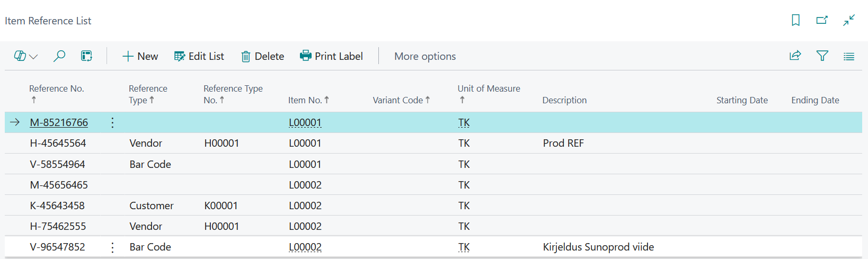The height and width of the screenshot is (259, 868).
Task: Open row menu for V-96547852
Action: pyautogui.click(x=112, y=247)
